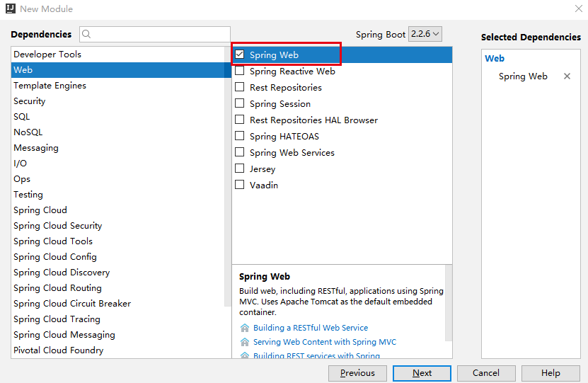Open guide icon beside Serving Web Content with Spring MVC
The height and width of the screenshot is (383, 588).
click(245, 342)
